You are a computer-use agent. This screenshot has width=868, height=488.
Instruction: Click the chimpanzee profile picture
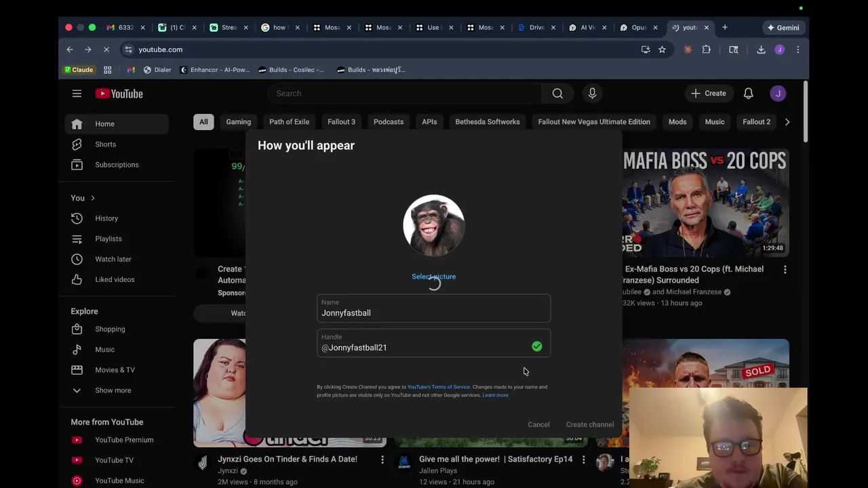pyautogui.click(x=433, y=226)
